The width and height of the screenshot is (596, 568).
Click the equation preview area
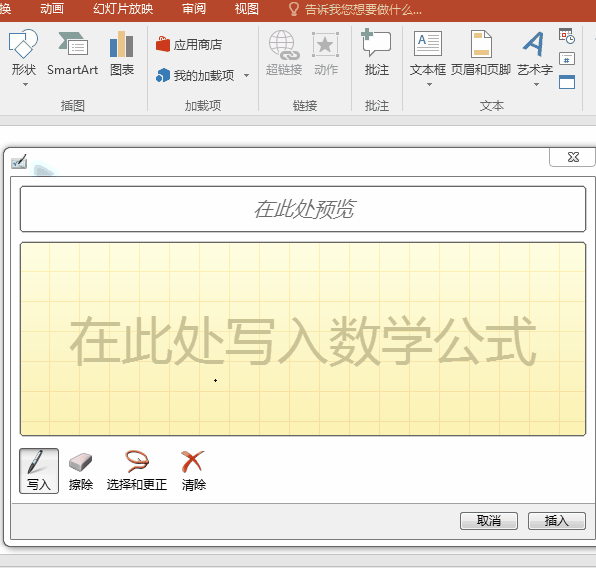coord(303,209)
